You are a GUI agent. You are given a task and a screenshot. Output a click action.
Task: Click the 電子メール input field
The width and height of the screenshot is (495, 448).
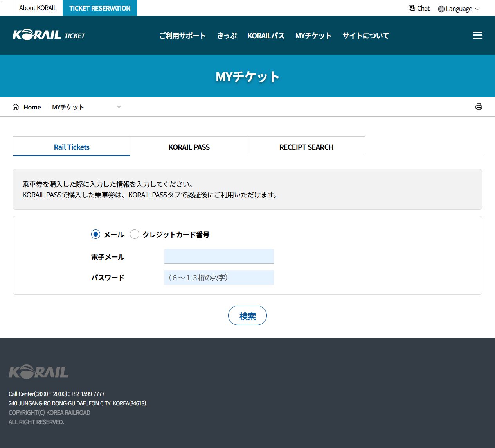click(219, 256)
